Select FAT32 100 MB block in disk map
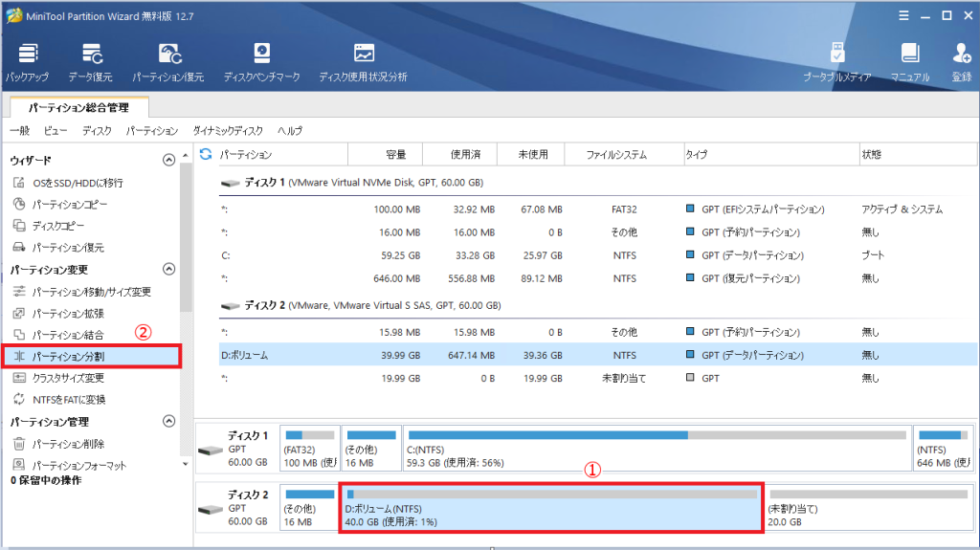Viewport: 980px width, 550px height. [x=310, y=448]
